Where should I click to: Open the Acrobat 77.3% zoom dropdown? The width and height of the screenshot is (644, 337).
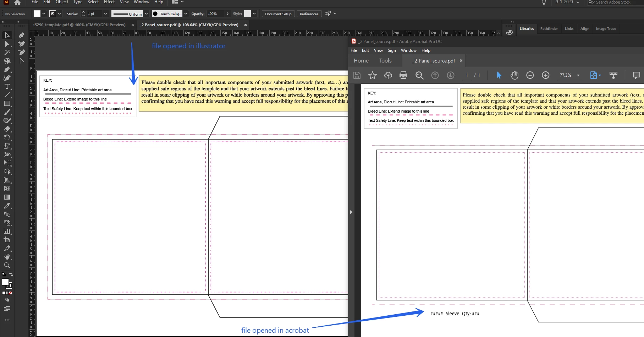[578, 75]
